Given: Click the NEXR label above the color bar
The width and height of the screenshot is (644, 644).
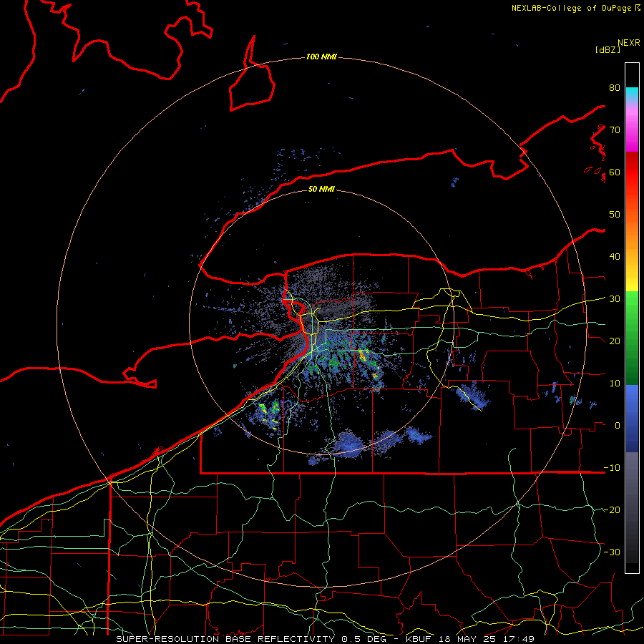Looking at the screenshot, I should [x=629, y=43].
